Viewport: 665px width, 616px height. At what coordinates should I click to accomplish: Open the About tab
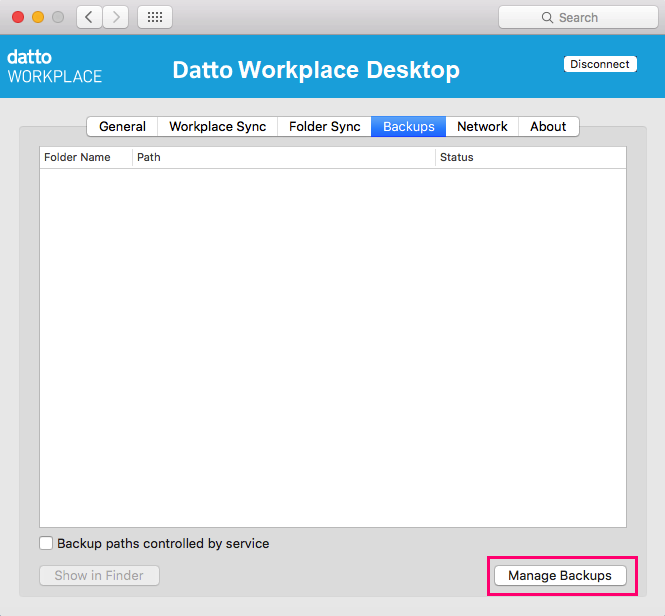[x=548, y=126]
